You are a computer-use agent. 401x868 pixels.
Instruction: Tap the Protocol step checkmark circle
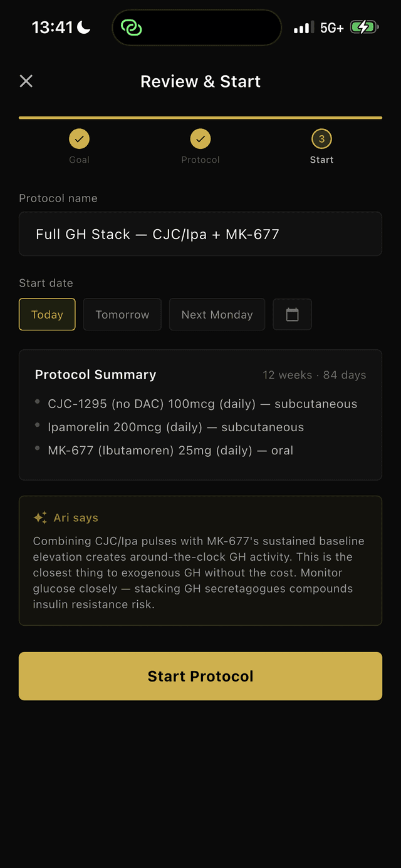(200, 139)
